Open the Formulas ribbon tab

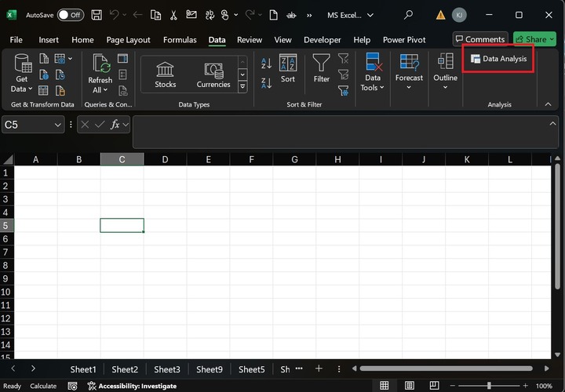(x=180, y=40)
